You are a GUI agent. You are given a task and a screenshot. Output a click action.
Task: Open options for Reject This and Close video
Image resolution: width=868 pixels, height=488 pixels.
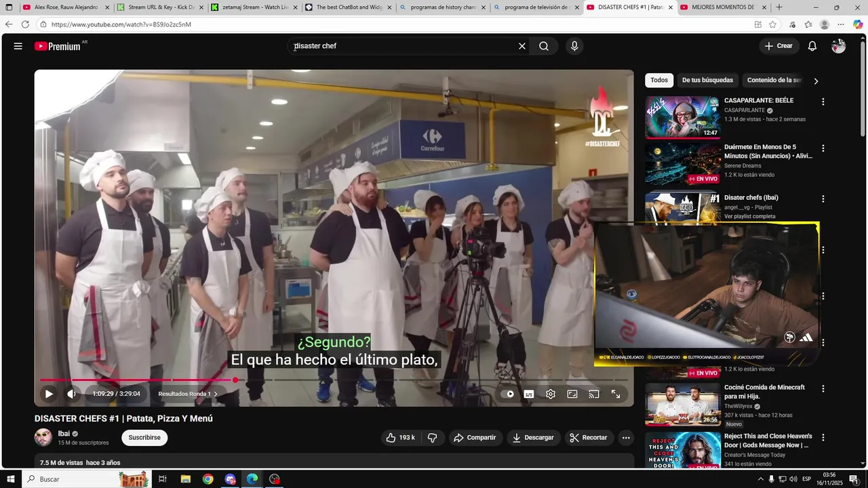pos(823,437)
